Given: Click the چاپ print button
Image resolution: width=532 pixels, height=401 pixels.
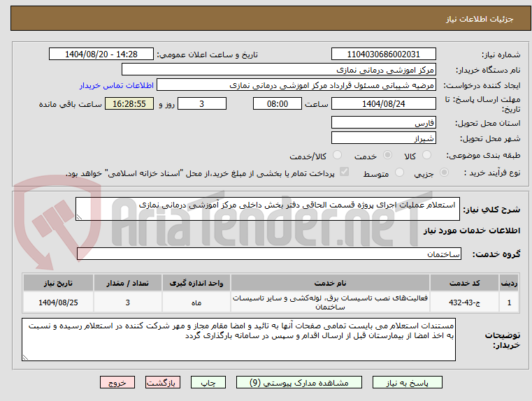Looking at the screenshot, I should click(x=208, y=382).
